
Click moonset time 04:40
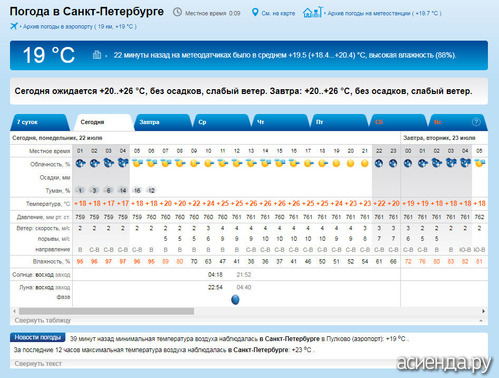244,287
